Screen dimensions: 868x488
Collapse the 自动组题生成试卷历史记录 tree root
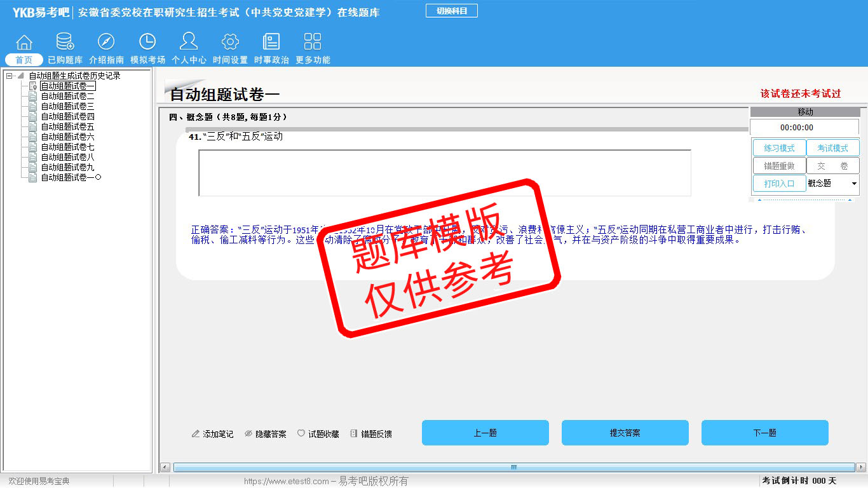tap(9, 76)
